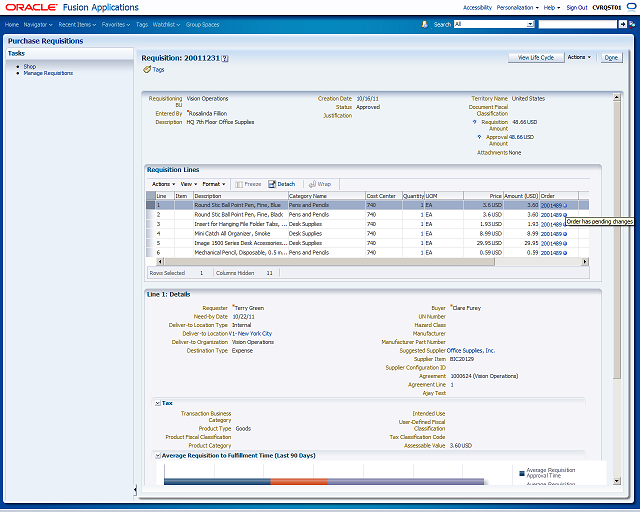The width and height of the screenshot is (640, 512).
Task: Click the global search text field
Action: pos(578,24)
